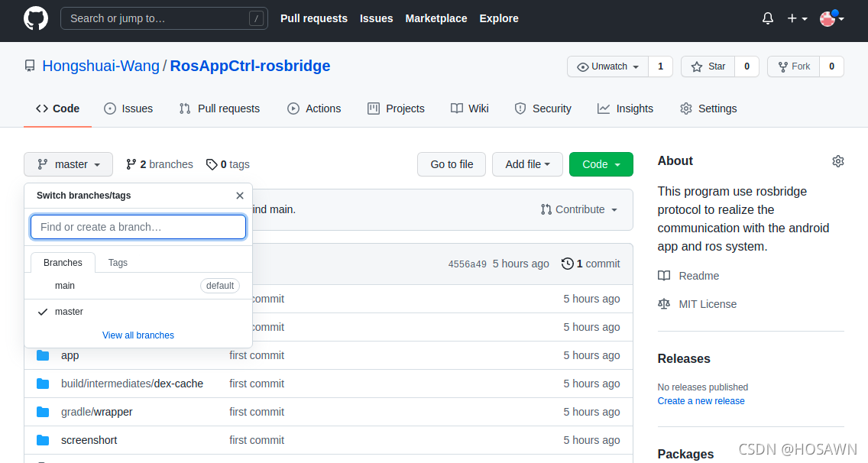Switch to the Code tab

(57, 108)
